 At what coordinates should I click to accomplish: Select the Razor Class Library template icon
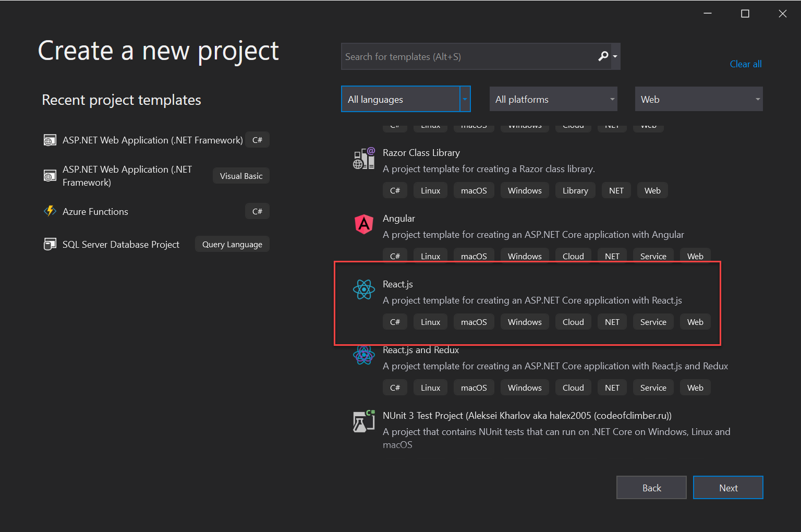pos(364,158)
